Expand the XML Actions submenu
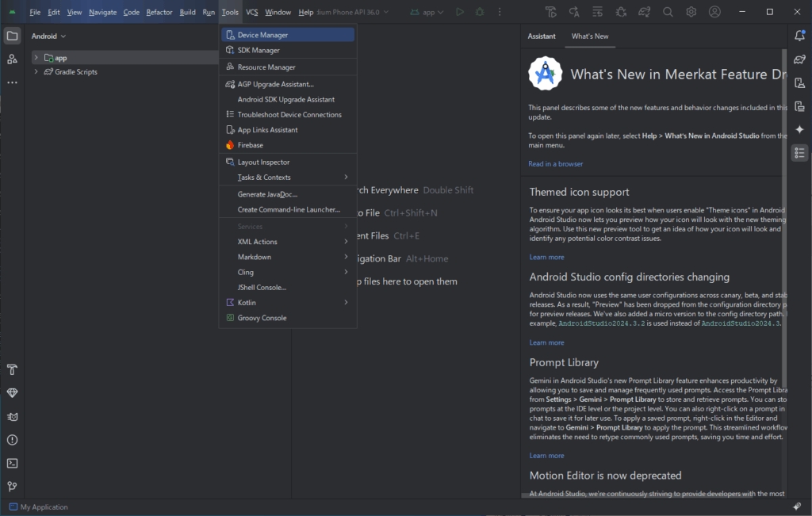Image resolution: width=812 pixels, height=516 pixels. pos(288,242)
